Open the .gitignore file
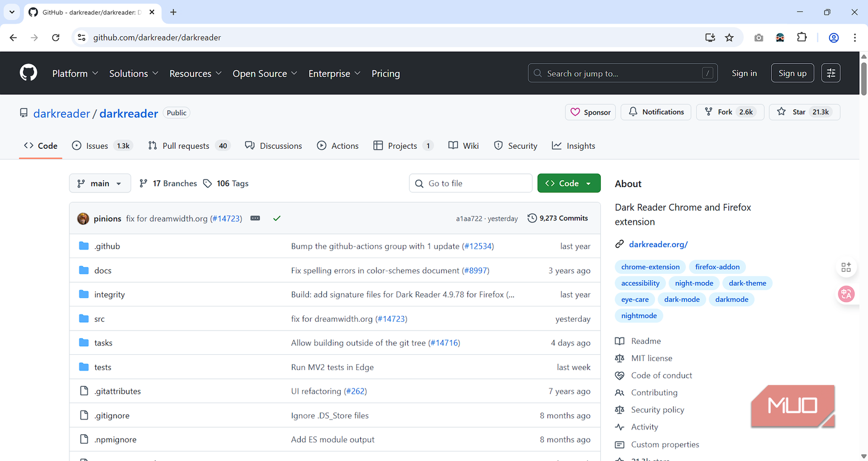Image resolution: width=868 pixels, height=461 pixels. click(112, 415)
